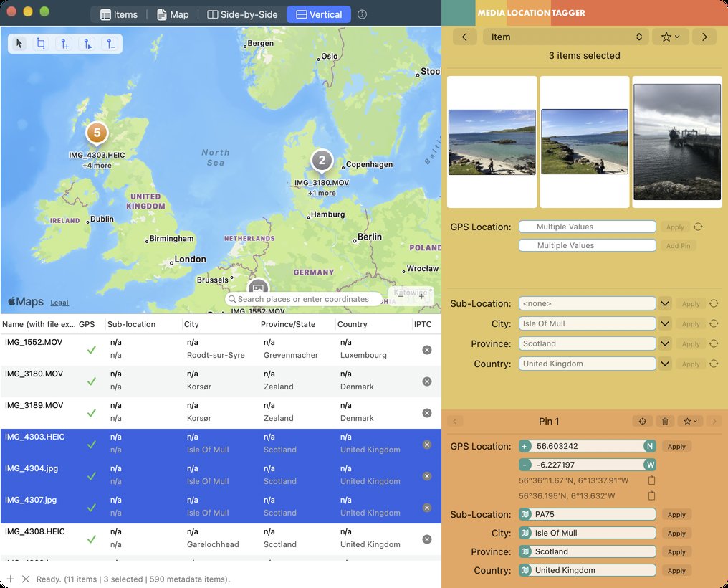
Task: Copy the 56°36'11.67"N coordinates to clipboard
Action: (651, 480)
